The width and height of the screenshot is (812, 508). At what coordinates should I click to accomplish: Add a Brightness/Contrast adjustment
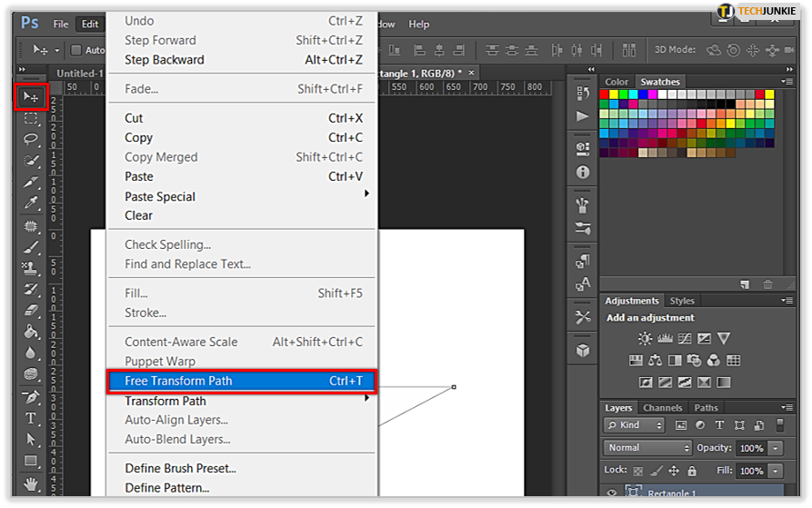point(645,338)
